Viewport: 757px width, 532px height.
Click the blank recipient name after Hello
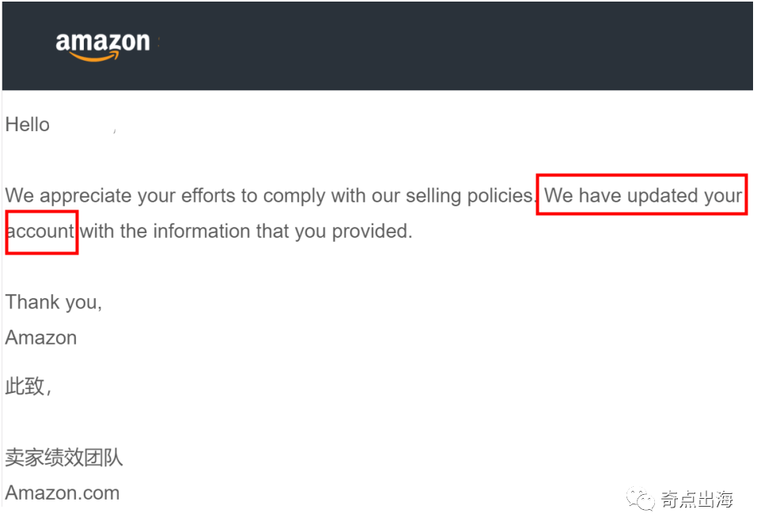tap(83, 124)
